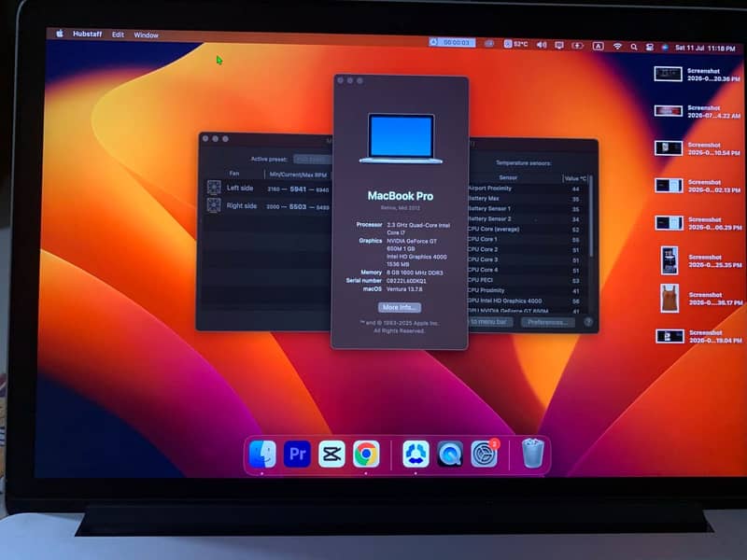Select the Left side fan row
The width and height of the screenshot is (747, 560).
click(268, 189)
